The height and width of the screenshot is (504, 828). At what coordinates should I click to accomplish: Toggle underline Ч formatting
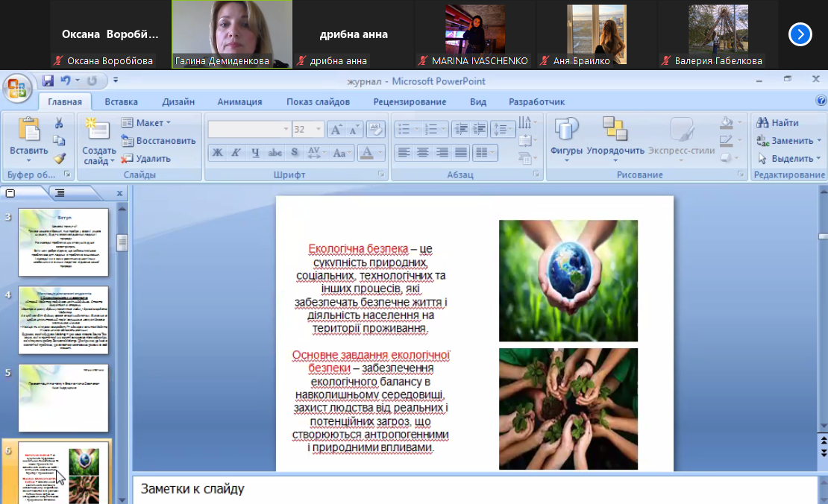click(256, 153)
